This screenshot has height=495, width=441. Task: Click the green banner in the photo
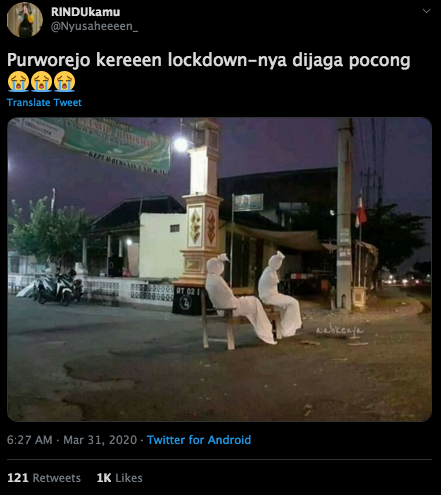tap(95, 144)
